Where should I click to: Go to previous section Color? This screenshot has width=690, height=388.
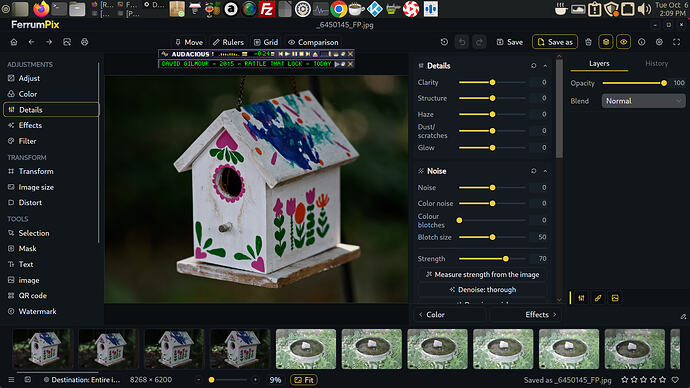click(451, 315)
